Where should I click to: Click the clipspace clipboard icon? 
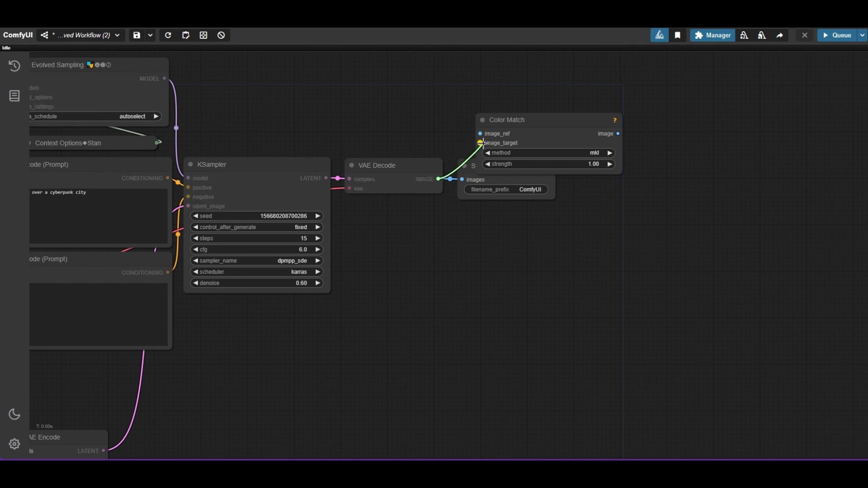pyautogui.click(x=186, y=35)
